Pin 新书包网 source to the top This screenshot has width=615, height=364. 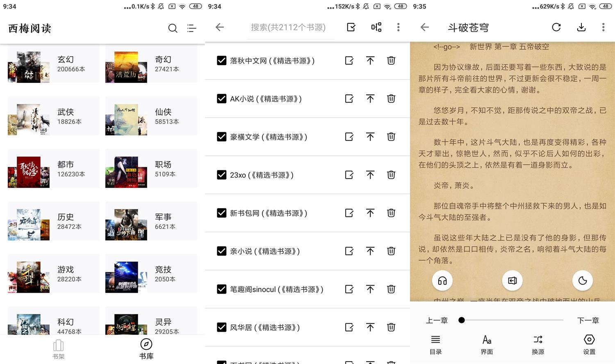coord(370,213)
